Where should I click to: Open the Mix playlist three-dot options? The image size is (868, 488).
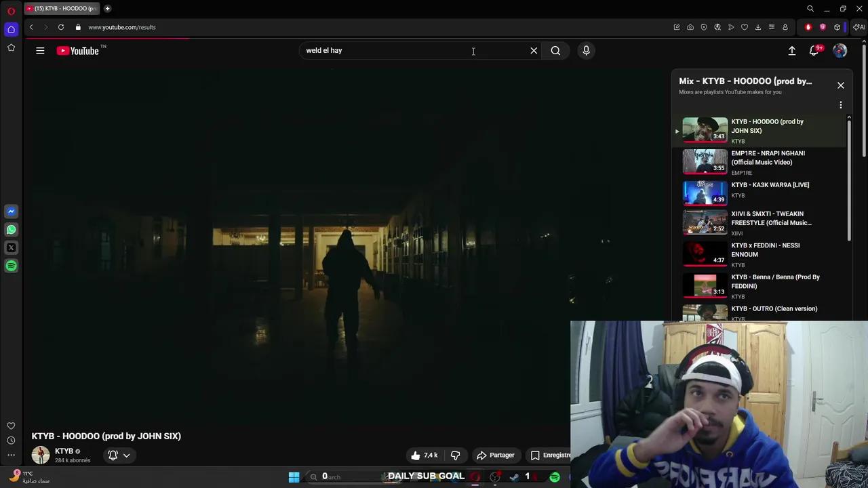841,105
